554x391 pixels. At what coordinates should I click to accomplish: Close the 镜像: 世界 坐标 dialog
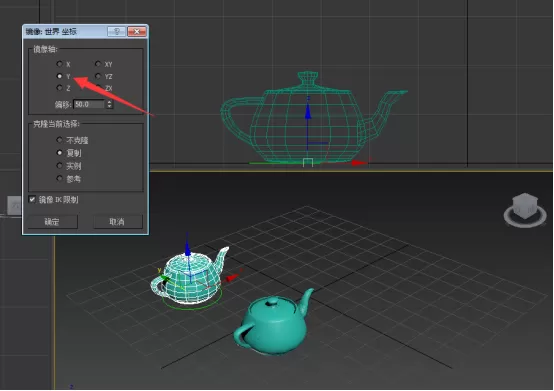pos(137,31)
